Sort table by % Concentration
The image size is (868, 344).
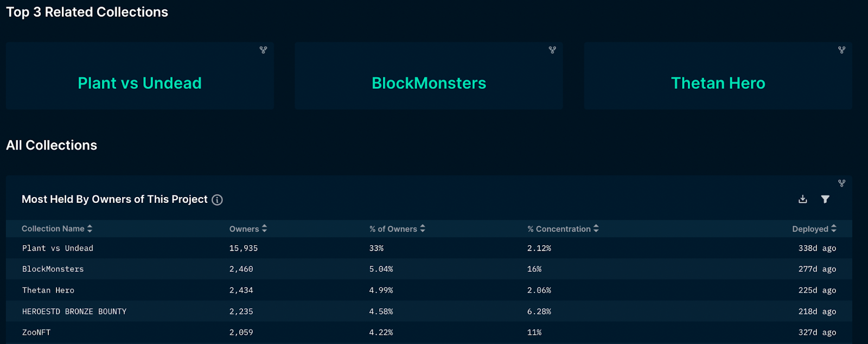pyautogui.click(x=563, y=228)
